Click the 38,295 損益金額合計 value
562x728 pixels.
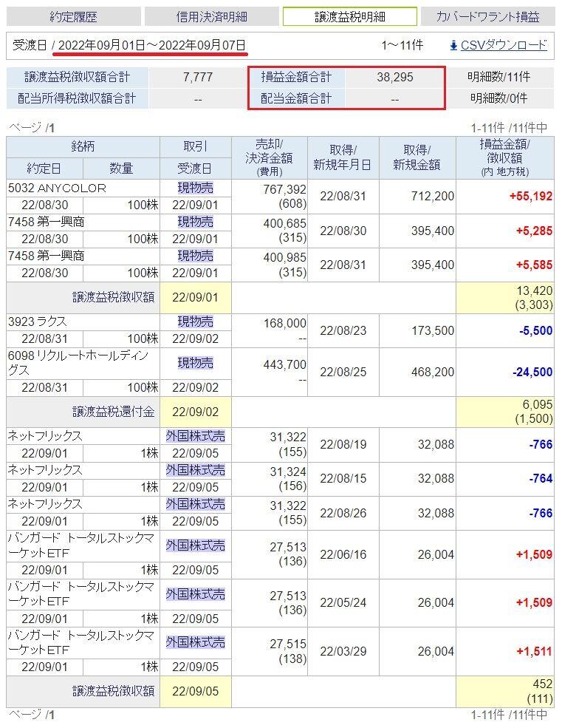tap(395, 77)
